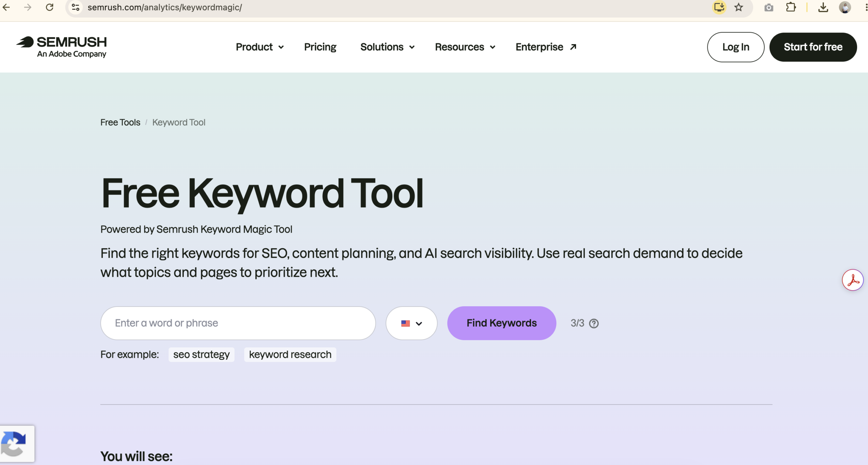Click the browser forward arrow
The height and width of the screenshot is (465, 868).
tap(28, 7)
